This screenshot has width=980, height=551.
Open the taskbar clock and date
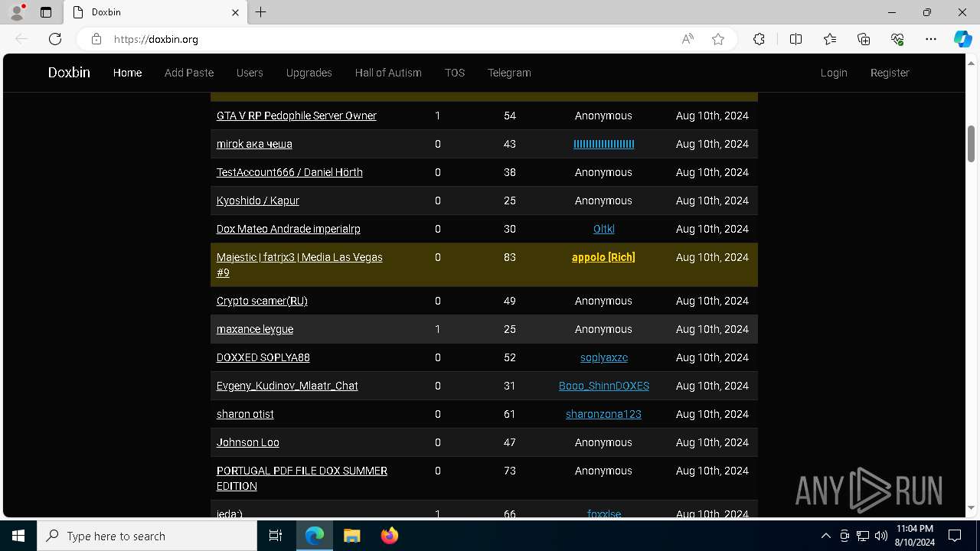(914, 536)
